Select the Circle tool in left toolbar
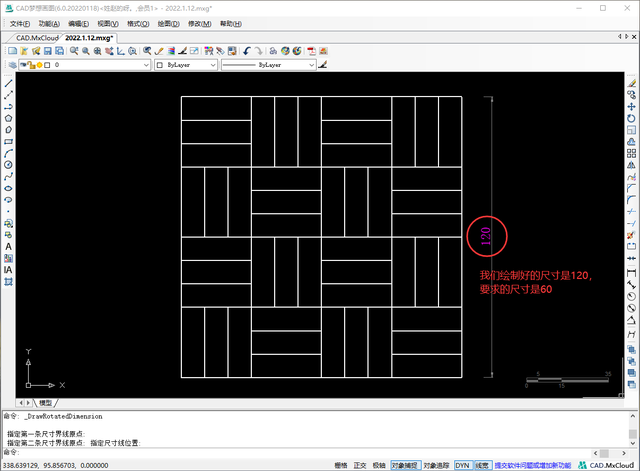This screenshot has height=471, width=640. coord(8,165)
